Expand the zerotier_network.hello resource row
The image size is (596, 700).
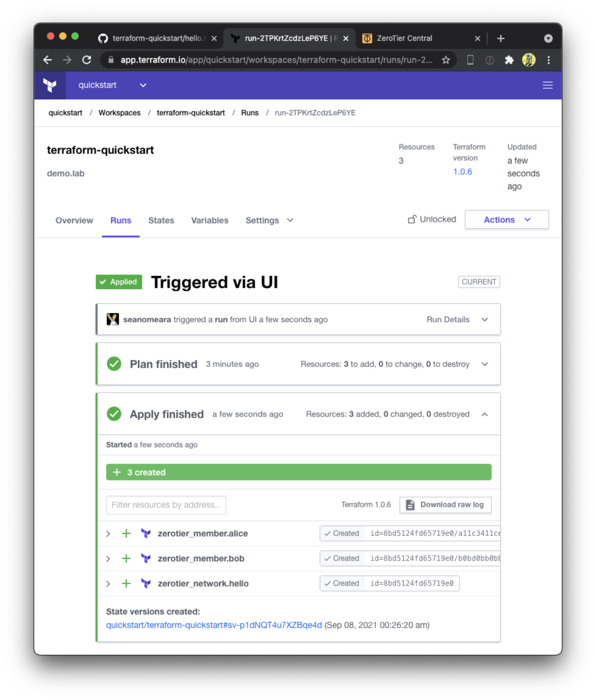point(108,583)
